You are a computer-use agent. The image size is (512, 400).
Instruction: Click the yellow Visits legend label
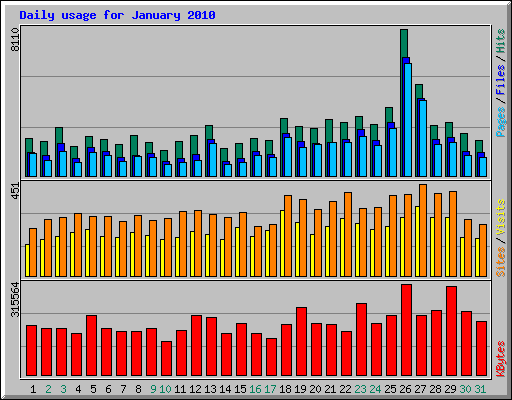pyautogui.click(x=501, y=217)
